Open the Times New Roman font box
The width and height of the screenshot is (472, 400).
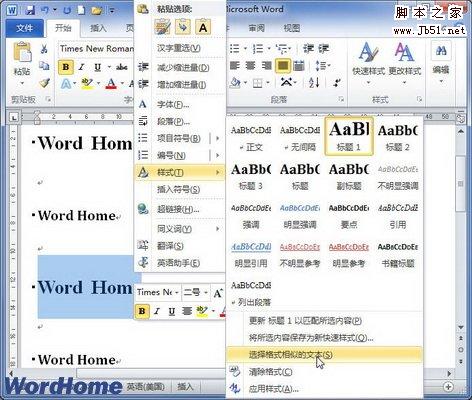click(x=96, y=49)
